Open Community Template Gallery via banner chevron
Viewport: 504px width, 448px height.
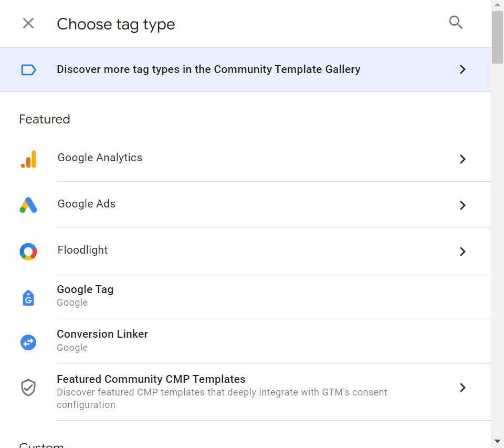[463, 69]
